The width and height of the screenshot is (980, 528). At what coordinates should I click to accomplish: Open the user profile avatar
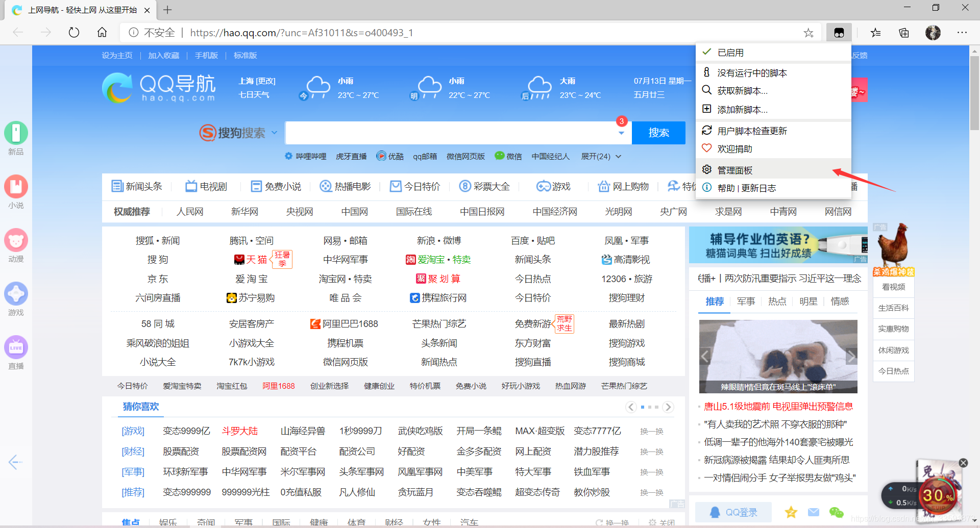pyautogui.click(x=933, y=33)
